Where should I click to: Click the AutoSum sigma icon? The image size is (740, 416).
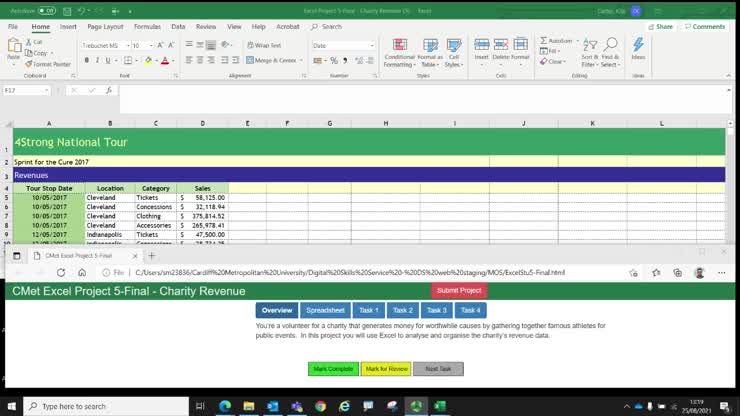(544, 41)
